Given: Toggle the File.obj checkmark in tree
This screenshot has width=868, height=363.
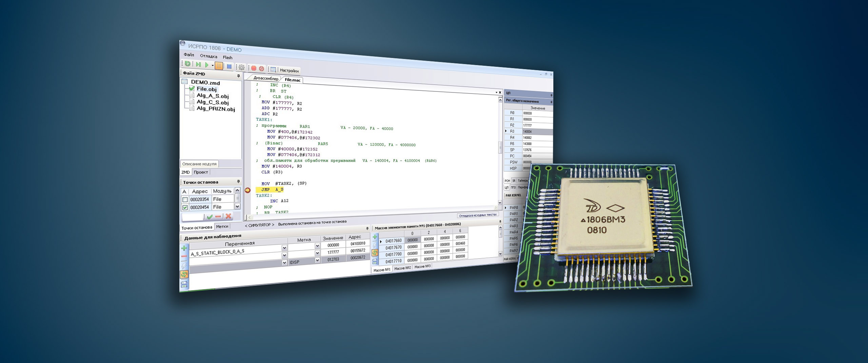Looking at the screenshot, I should tap(192, 88).
